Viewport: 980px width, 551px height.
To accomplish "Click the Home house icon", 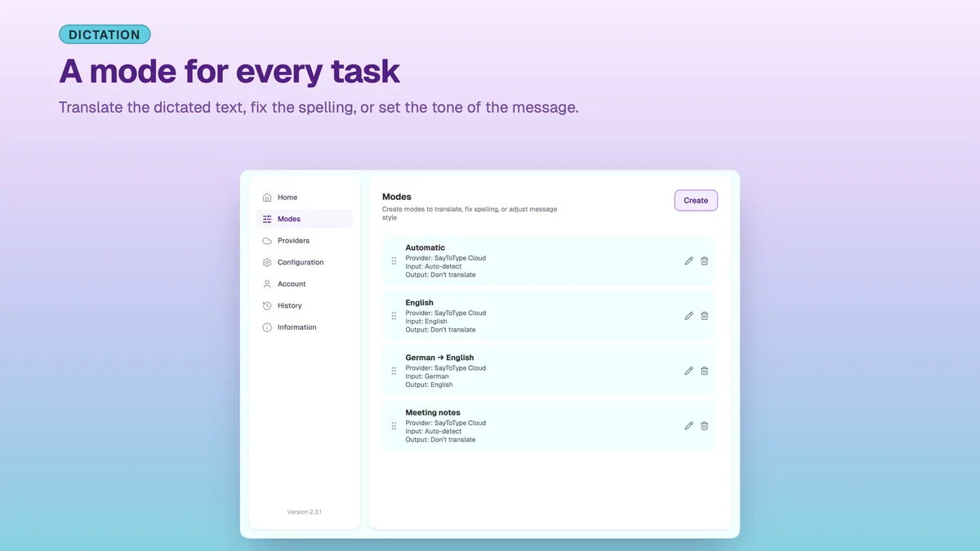I will [x=267, y=198].
